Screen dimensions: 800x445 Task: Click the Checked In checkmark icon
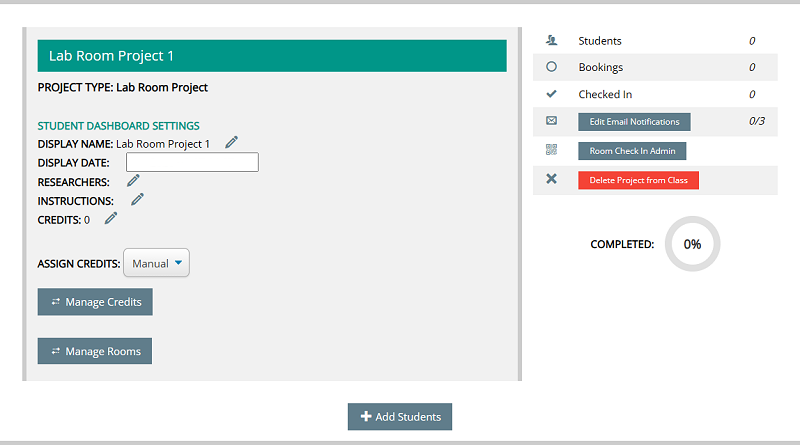pos(551,94)
